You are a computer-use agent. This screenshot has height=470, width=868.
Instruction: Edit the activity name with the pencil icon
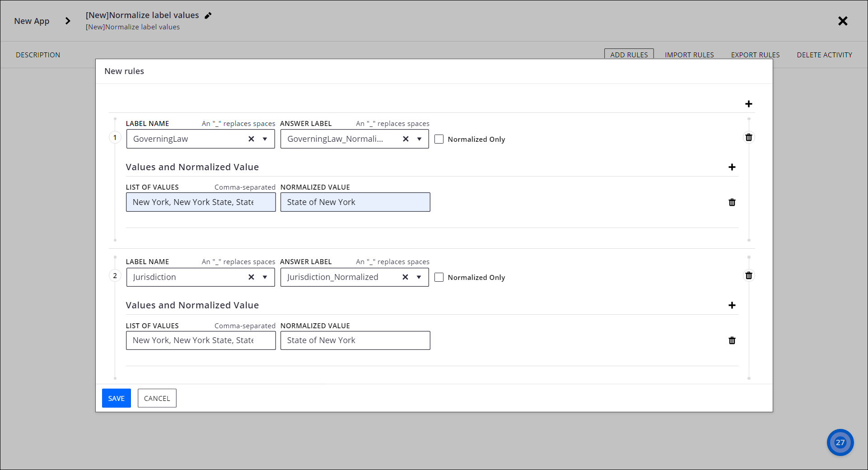[x=208, y=15]
